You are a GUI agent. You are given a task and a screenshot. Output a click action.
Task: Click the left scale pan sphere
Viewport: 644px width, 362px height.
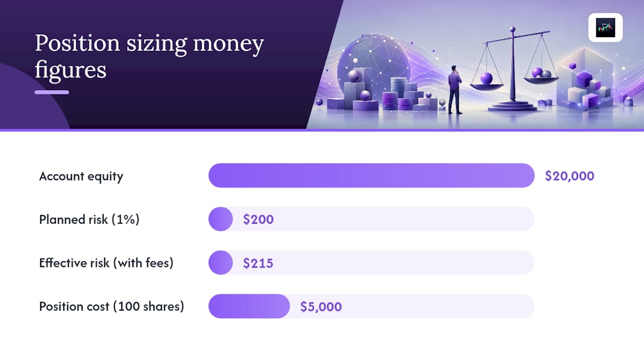click(x=486, y=78)
